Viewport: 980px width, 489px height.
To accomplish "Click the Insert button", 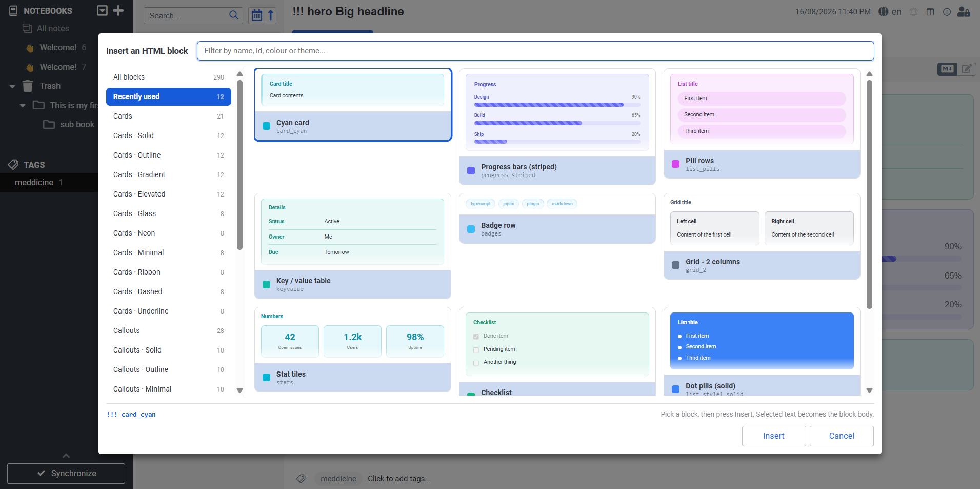I will [x=774, y=436].
